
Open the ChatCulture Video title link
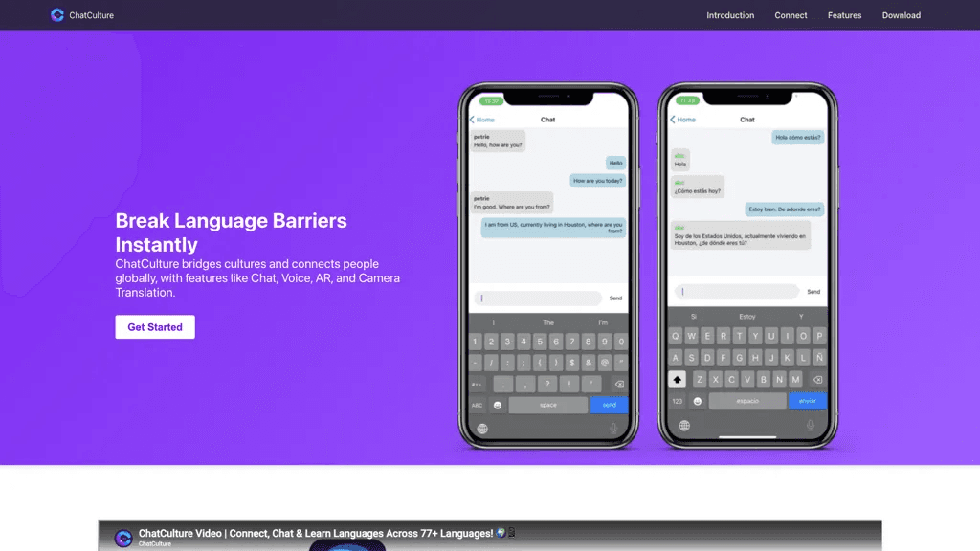tap(316, 533)
